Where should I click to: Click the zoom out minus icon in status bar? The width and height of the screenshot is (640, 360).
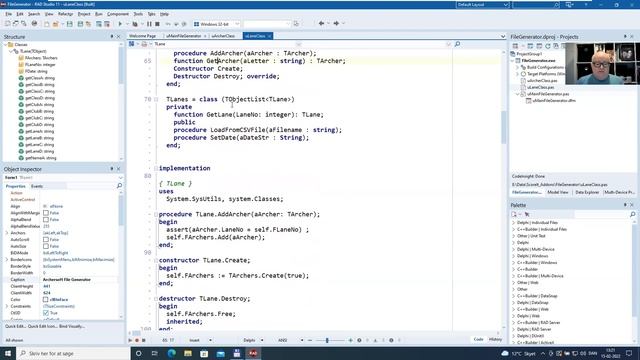coord(310,340)
